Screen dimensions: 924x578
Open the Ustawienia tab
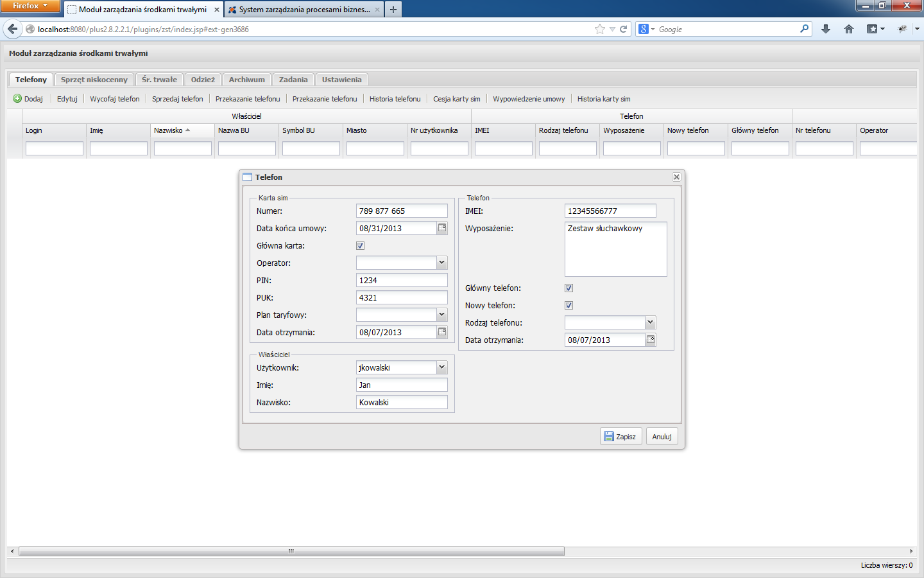(341, 80)
